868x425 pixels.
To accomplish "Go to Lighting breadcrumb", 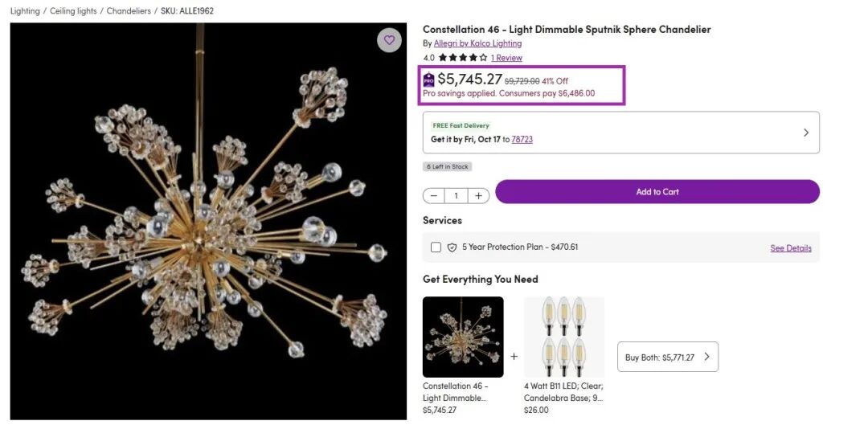I will point(25,11).
